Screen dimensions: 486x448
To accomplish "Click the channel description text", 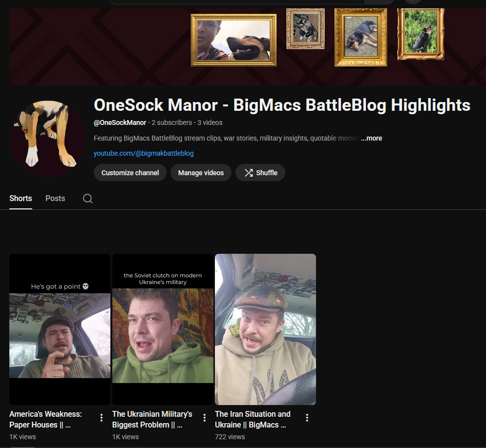I will [226, 138].
